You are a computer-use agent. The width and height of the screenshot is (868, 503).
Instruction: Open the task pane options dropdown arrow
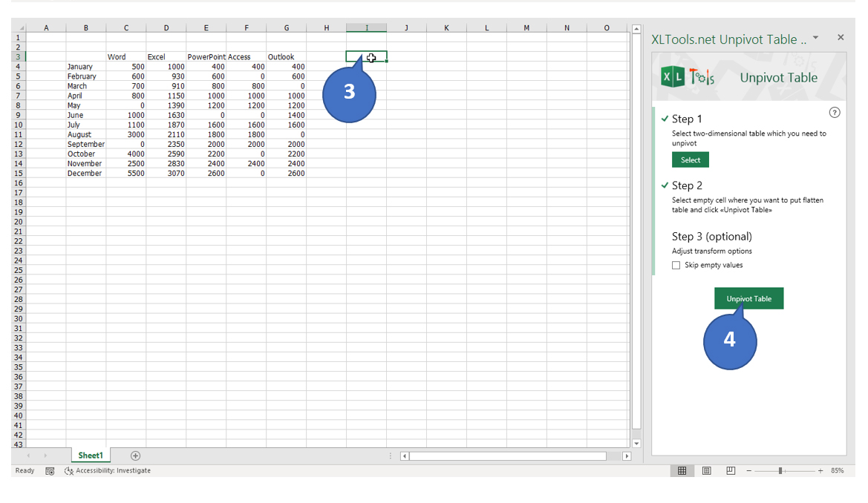click(815, 38)
